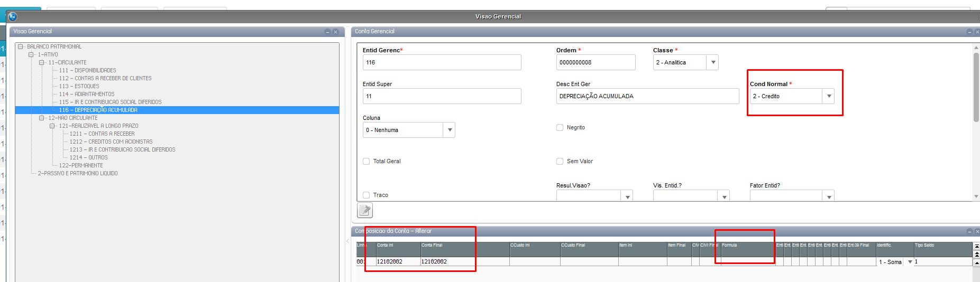980x282 pixels.
Task: Open the Vis. Entid.? dropdown
Action: (x=724, y=196)
